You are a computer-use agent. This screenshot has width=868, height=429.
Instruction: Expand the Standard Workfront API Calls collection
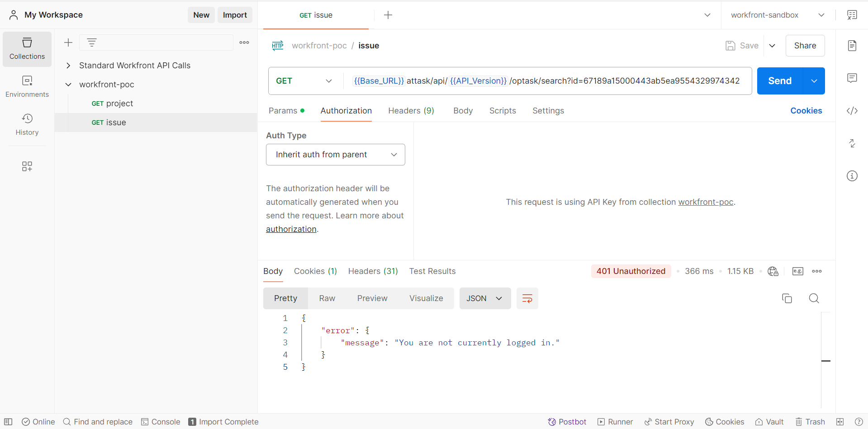(x=68, y=66)
